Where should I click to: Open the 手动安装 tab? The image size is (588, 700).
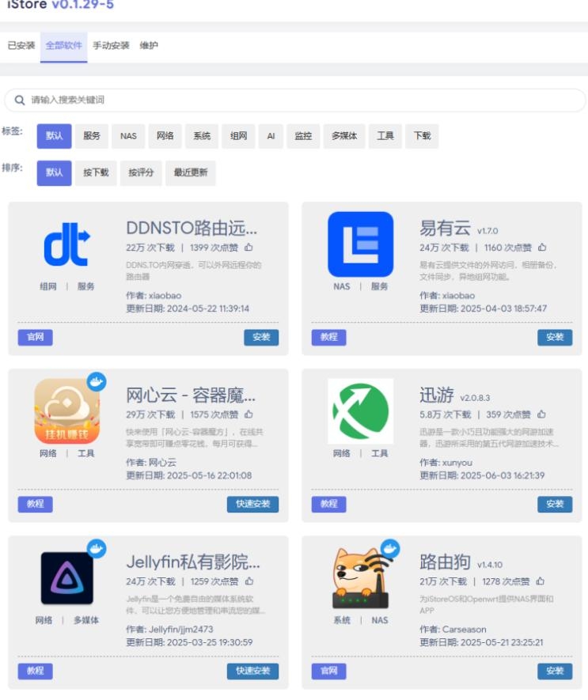pos(111,46)
